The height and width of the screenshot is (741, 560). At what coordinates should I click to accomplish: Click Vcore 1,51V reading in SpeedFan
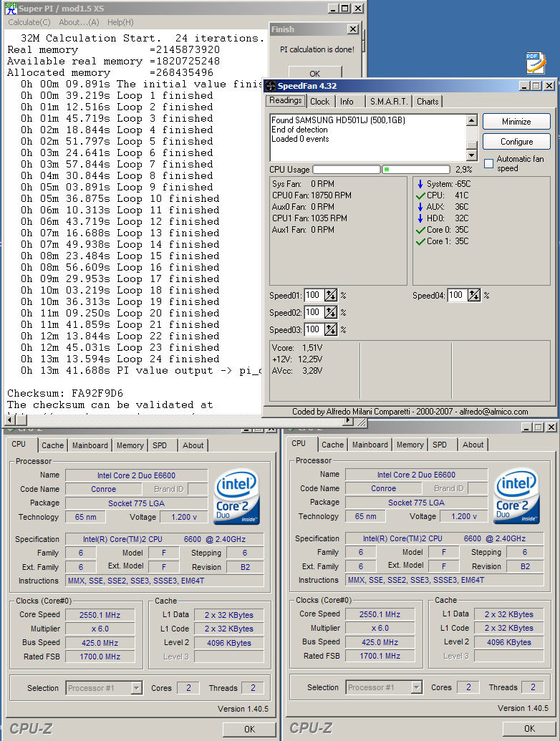(297, 348)
